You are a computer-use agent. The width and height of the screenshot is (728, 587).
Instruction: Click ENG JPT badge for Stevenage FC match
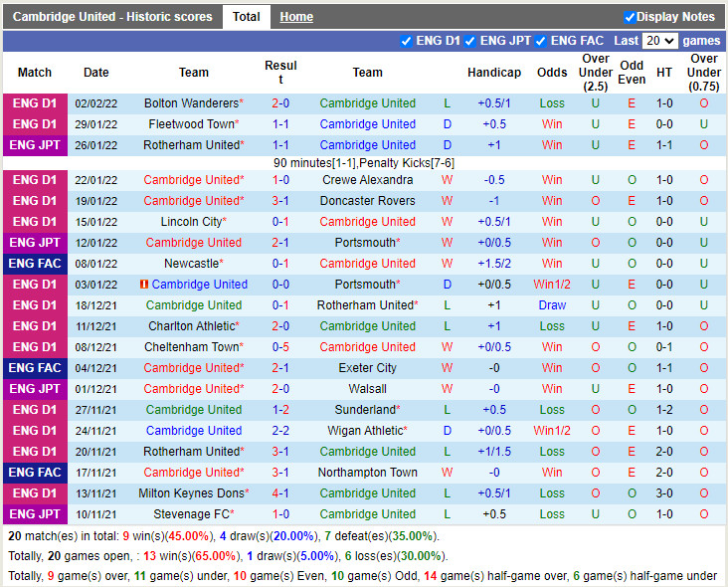pyautogui.click(x=35, y=514)
